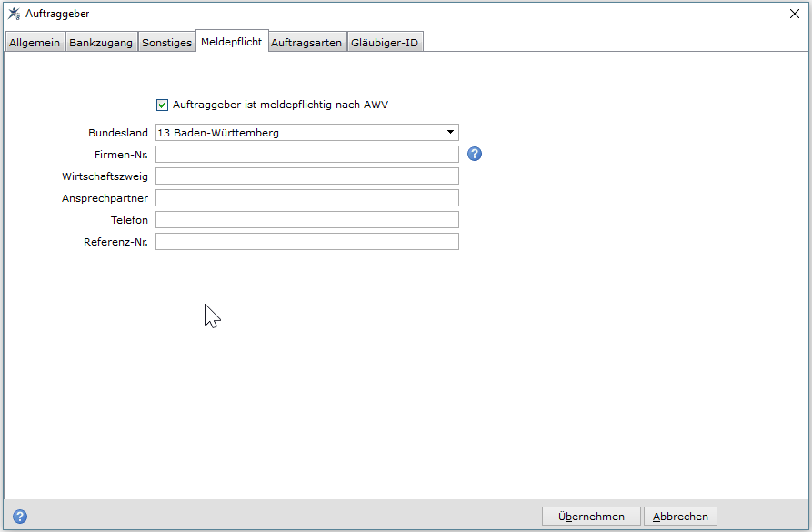The width and height of the screenshot is (812, 532).
Task: Open the Bundesland dropdown
Action: (x=307, y=133)
